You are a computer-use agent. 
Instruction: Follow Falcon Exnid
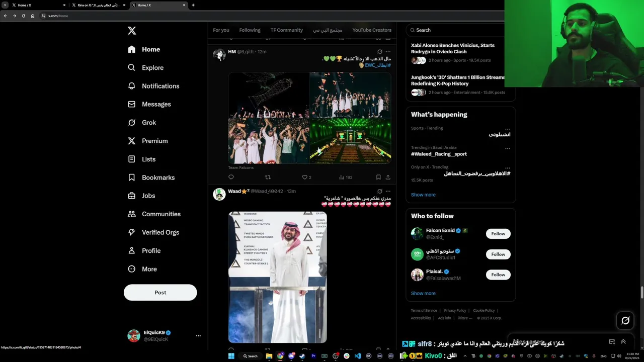click(x=498, y=234)
